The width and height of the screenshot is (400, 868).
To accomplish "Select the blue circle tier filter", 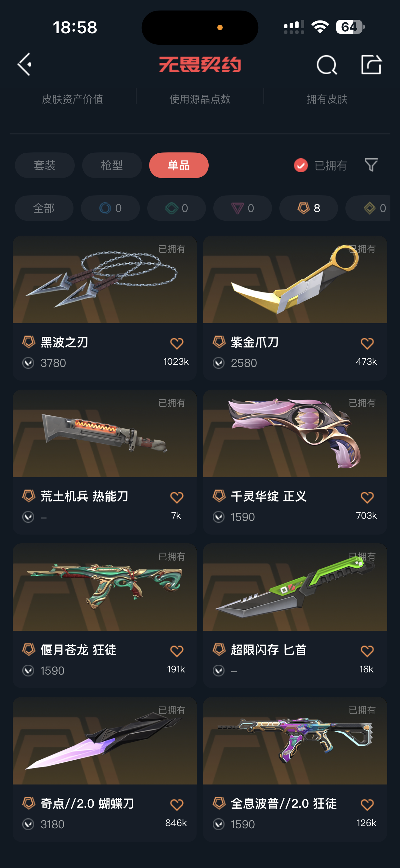I will point(110,208).
